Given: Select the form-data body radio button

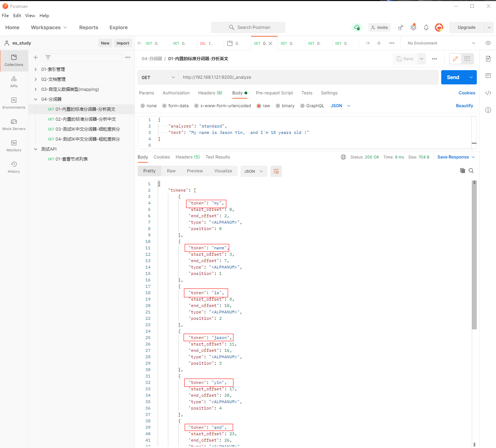Looking at the screenshot, I should click(x=164, y=106).
